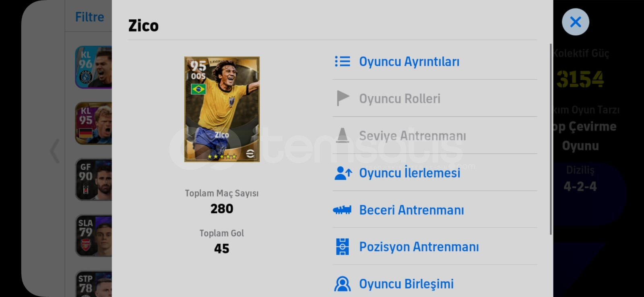Click the dialog's vertical scrollbar
Image resolution: width=644 pixels, height=297 pixels.
point(551,139)
